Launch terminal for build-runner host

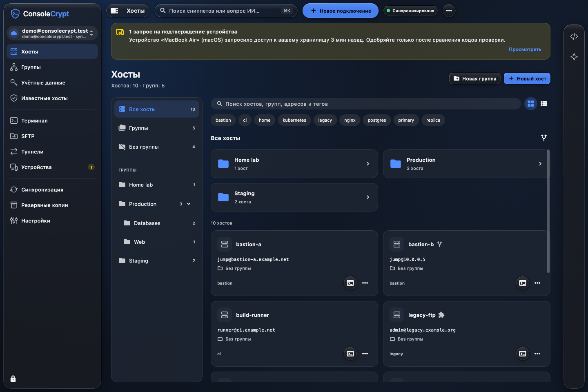(x=350, y=354)
